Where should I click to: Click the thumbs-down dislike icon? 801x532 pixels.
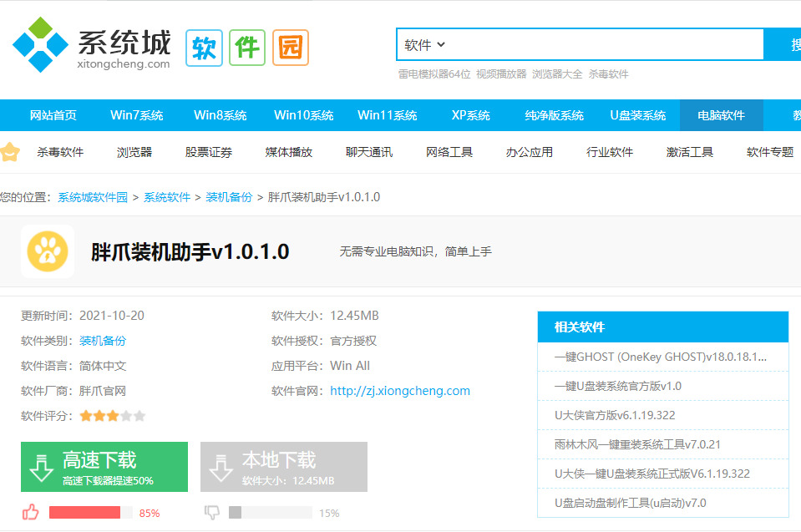(x=212, y=512)
